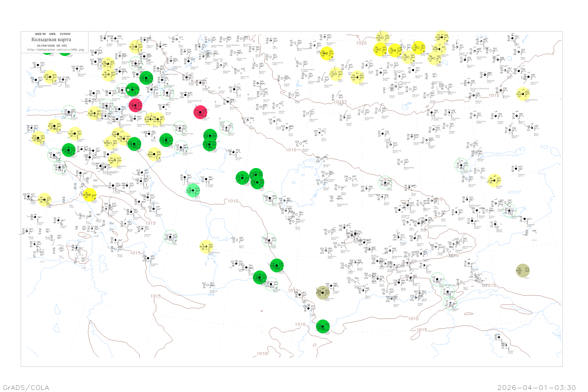Open the meteocenter.net UAOL.png URL
The height and width of the screenshot is (392, 588).
55,50
